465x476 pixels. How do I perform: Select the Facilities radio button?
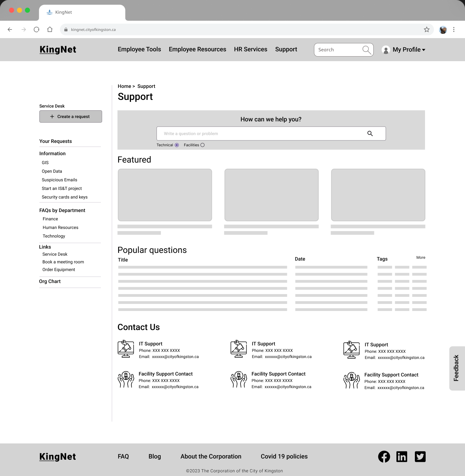pos(202,145)
